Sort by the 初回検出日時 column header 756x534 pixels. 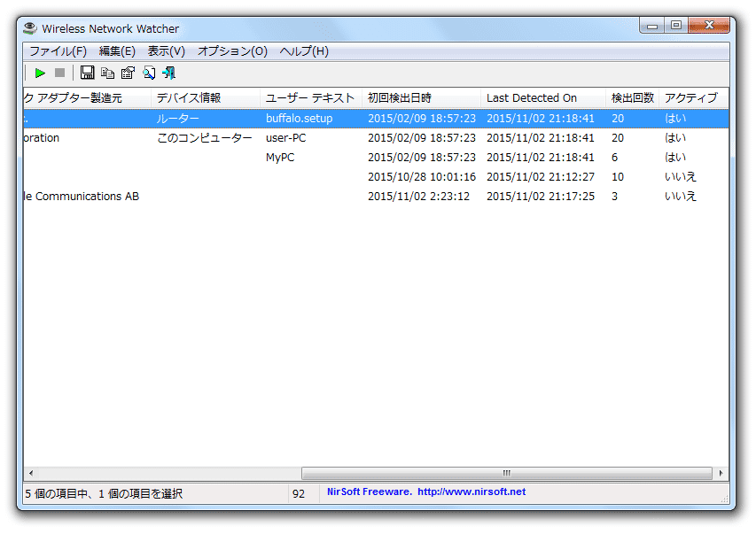click(421, 97)
